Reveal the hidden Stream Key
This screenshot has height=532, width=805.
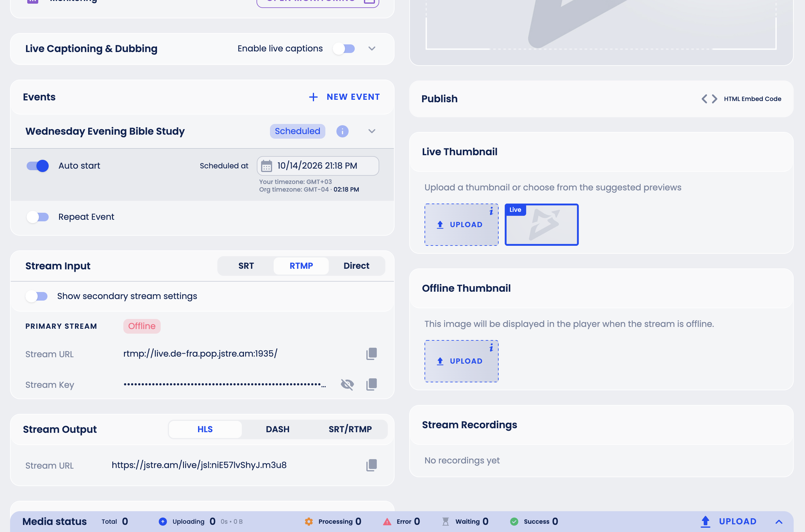(347, 384)
